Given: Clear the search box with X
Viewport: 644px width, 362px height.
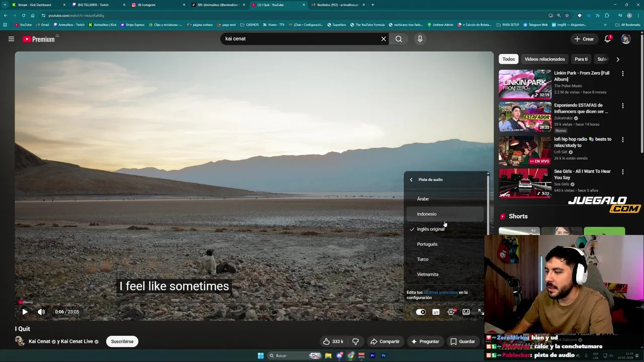Looking at the screenshot, I should click(x=383, y=39).
